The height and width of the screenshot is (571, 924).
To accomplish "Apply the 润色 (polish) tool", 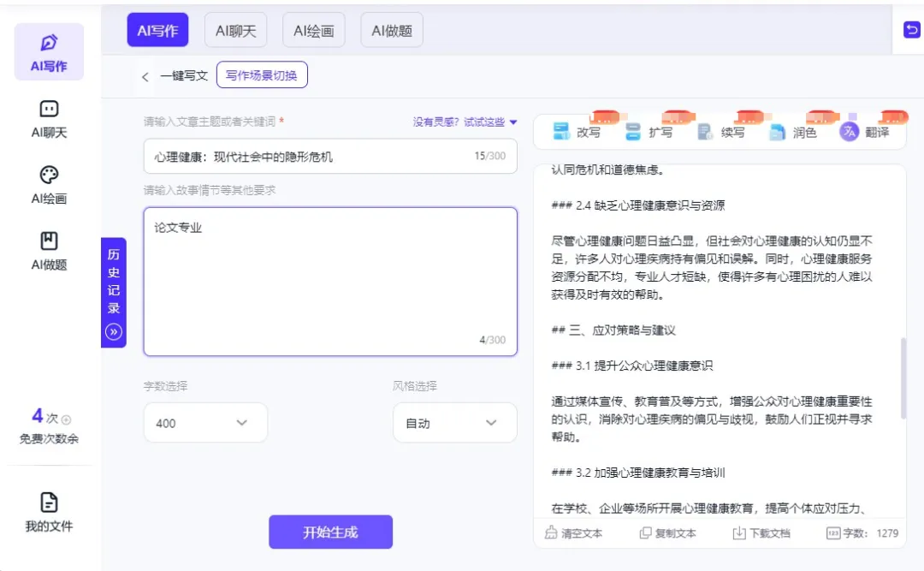I will point(779,131).
